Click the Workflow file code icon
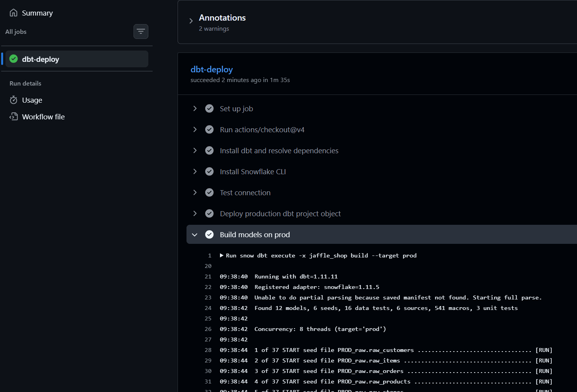This screenshot has width=577, height=392. coord(14,117)
